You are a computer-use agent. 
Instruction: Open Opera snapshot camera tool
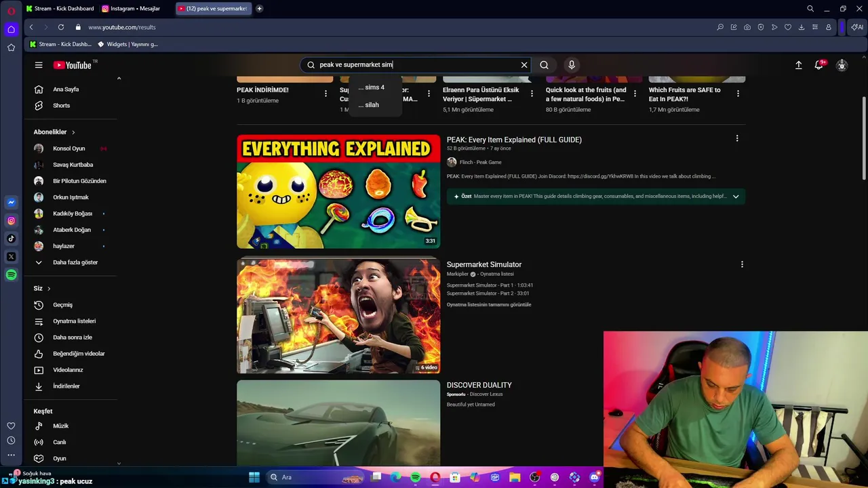(747, 27)
